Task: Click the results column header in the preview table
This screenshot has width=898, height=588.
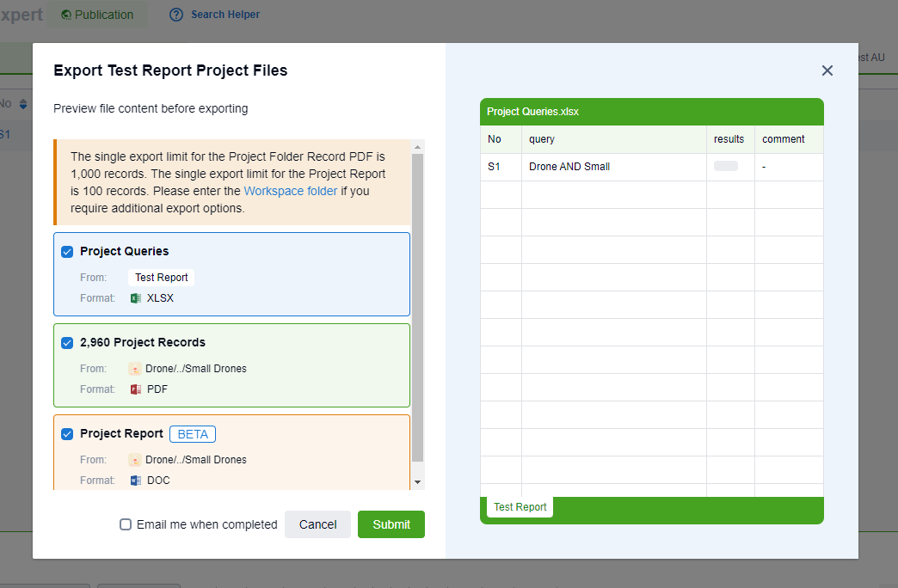Action: click(x=729, y=138)
